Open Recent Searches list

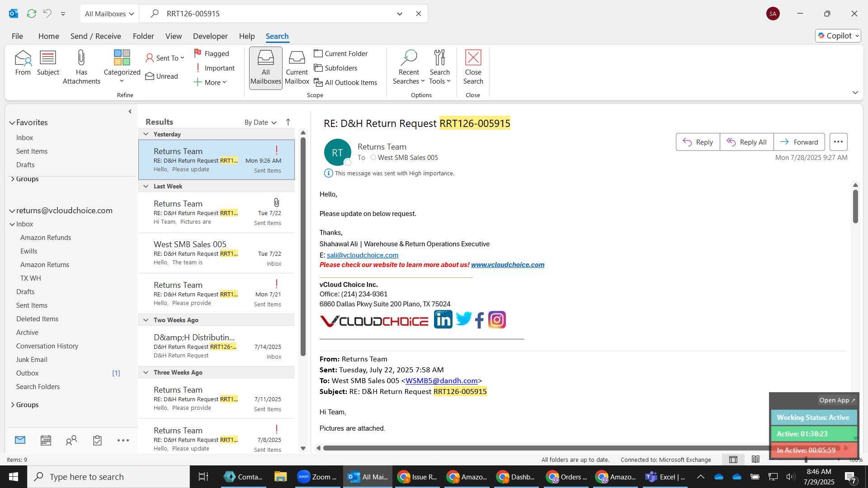coord(409,67)
